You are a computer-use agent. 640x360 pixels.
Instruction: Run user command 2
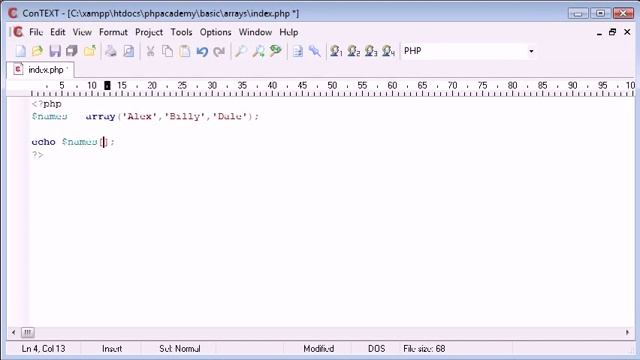coord(353,51)
